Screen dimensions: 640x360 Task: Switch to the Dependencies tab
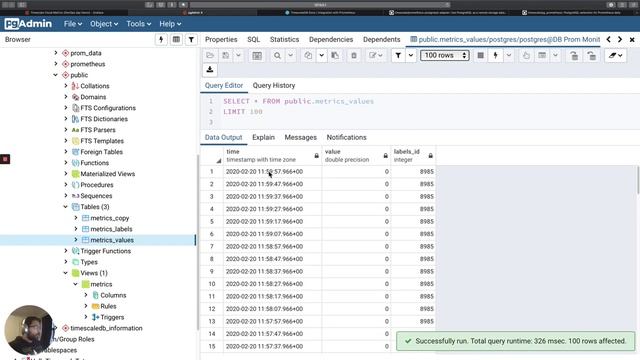(x=331, y=40)
